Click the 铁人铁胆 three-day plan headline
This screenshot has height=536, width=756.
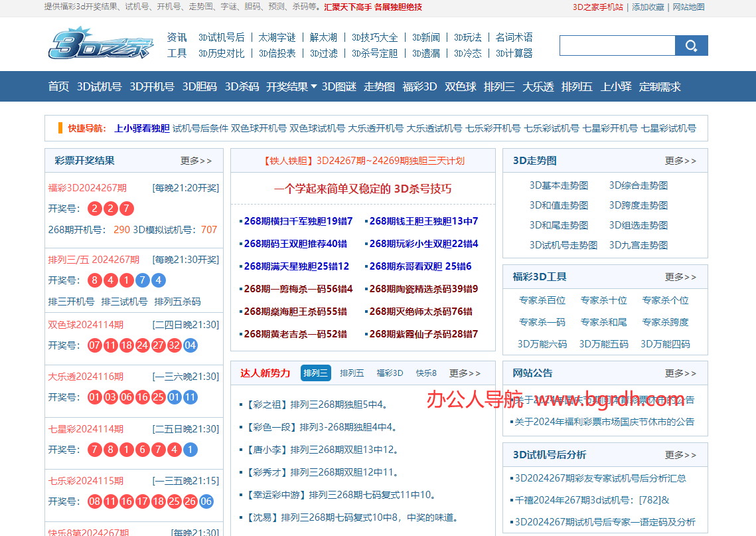(x=363, y=161)
